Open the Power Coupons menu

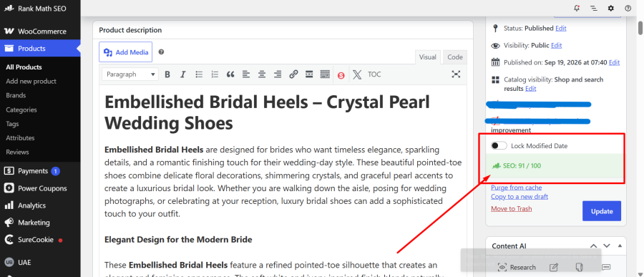(x=40, y=188)
